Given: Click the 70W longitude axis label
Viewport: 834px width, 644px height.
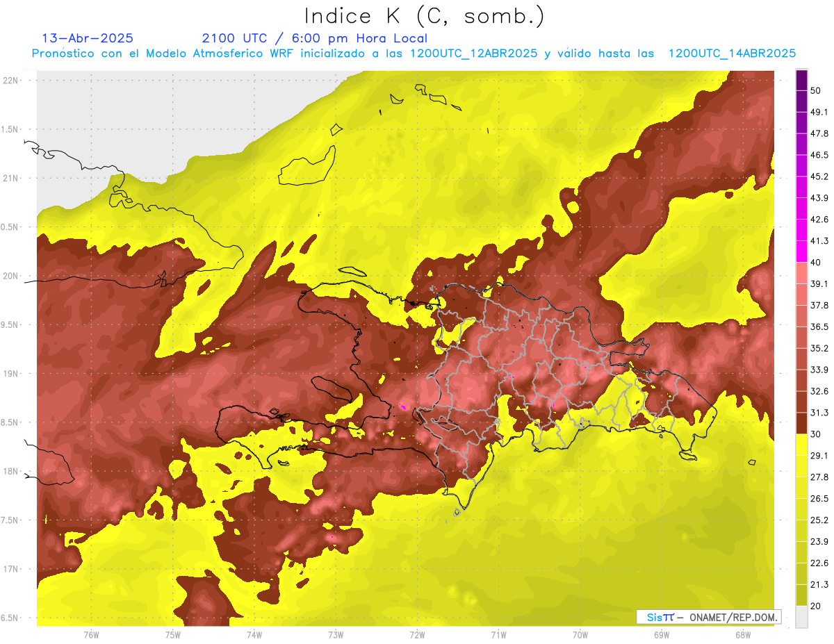Looking at the screenshot, I should [580, 634].
